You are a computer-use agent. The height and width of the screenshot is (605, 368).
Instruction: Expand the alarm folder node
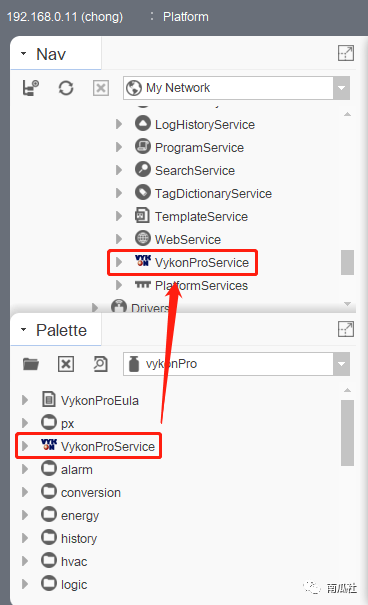(x=25, y=469)
